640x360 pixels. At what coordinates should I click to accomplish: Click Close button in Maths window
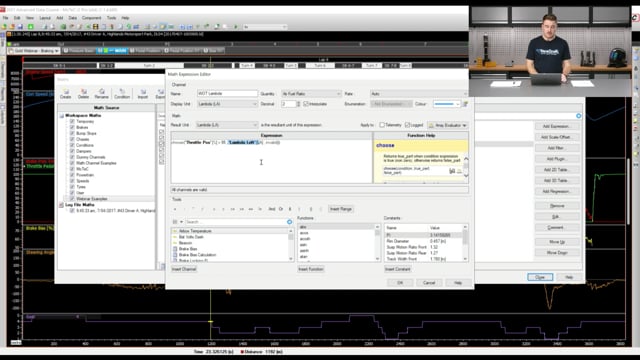540,277
